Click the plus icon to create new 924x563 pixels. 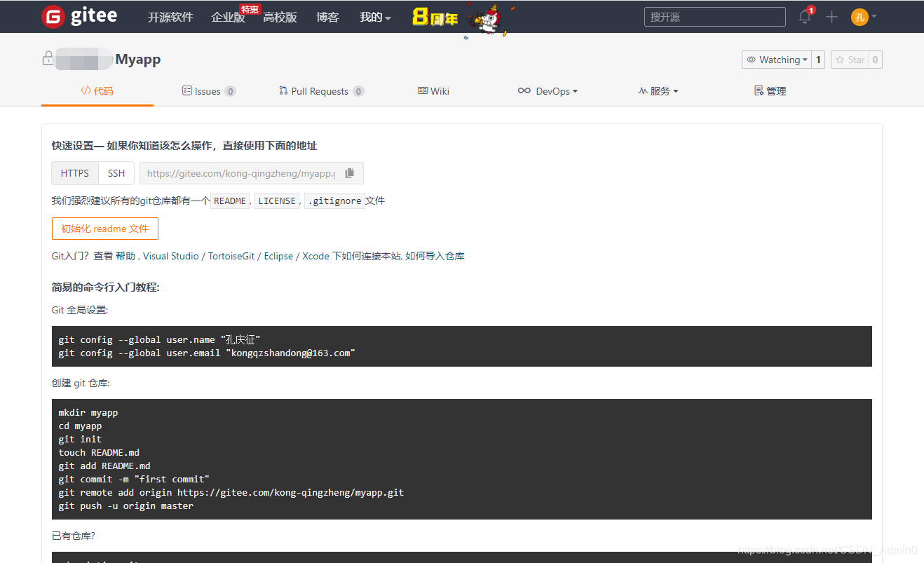coord(831,17)
